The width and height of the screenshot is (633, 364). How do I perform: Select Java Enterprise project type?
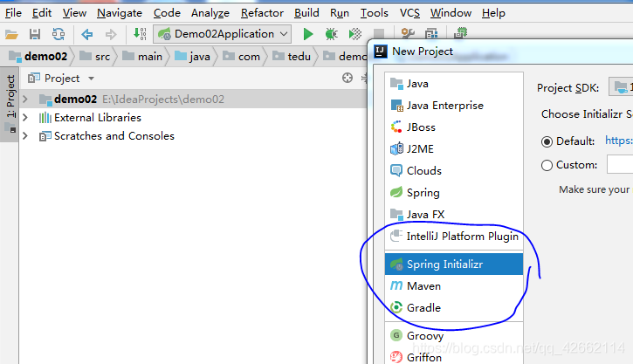click(454, 106)
